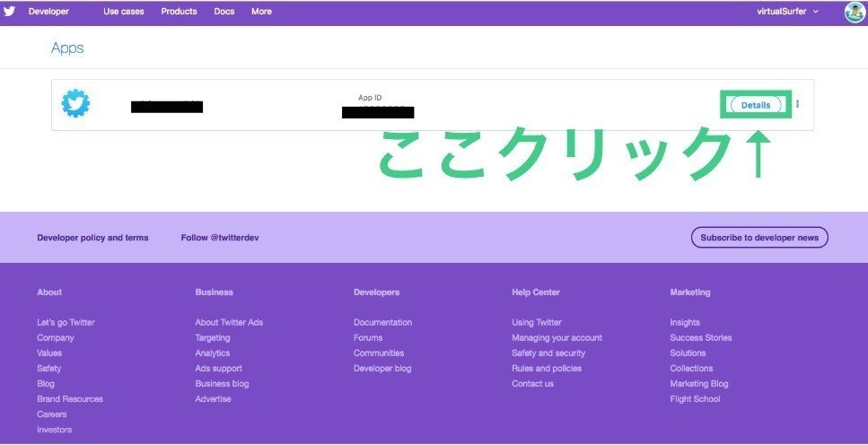
Task: Open the Developer blog link
Action: point(382,369)
